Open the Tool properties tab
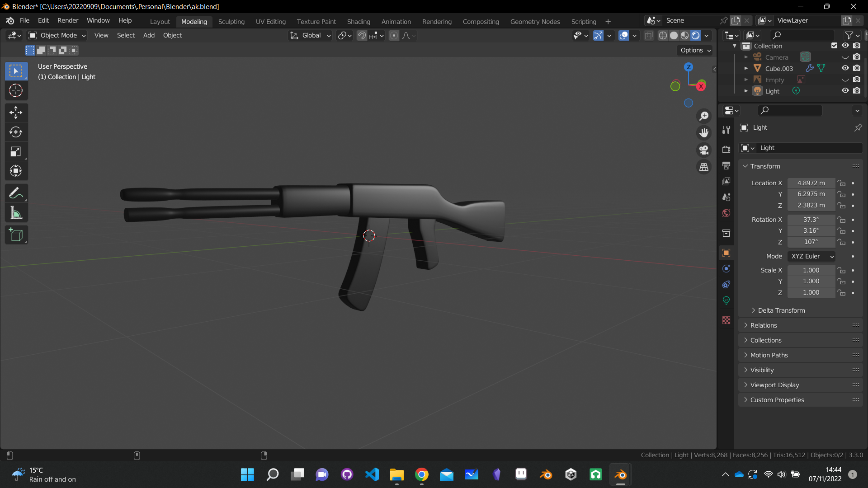Image resolution: width=868 pixels, height=488 pixels. tap(726, 130)
